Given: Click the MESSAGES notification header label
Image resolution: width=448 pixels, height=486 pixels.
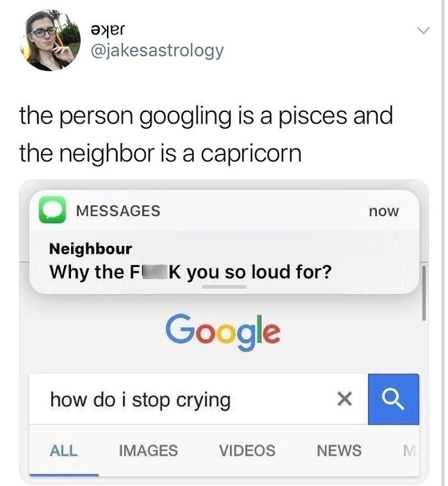Looking at the screenshot, I should click(118, 211).
